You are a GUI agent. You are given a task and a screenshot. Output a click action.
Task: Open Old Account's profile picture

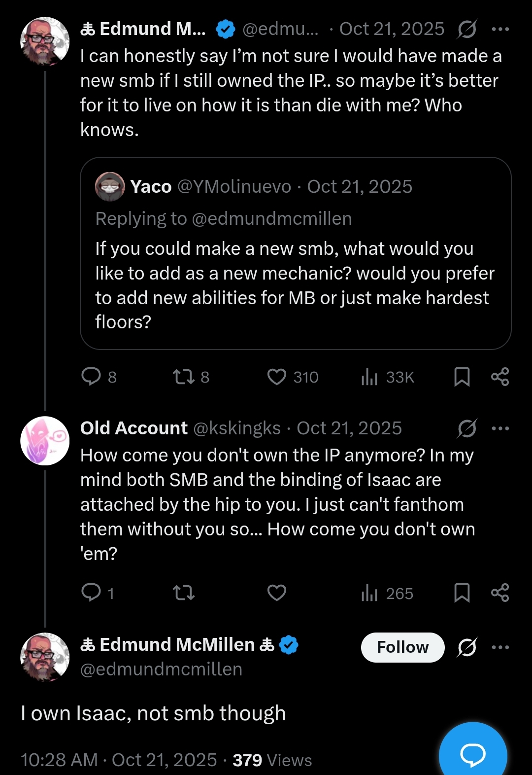tap(45, 441)
